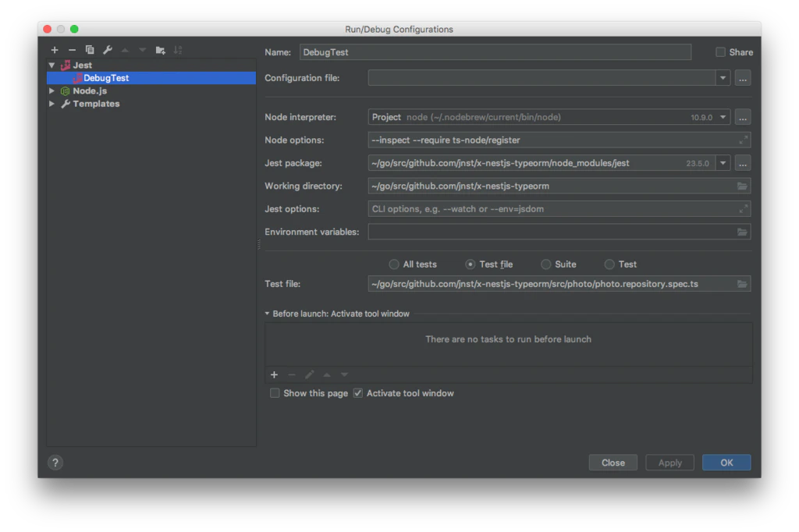799x532 pixels.
Task: Expand the Node.js tree node
Action: [x=52, y=90]
